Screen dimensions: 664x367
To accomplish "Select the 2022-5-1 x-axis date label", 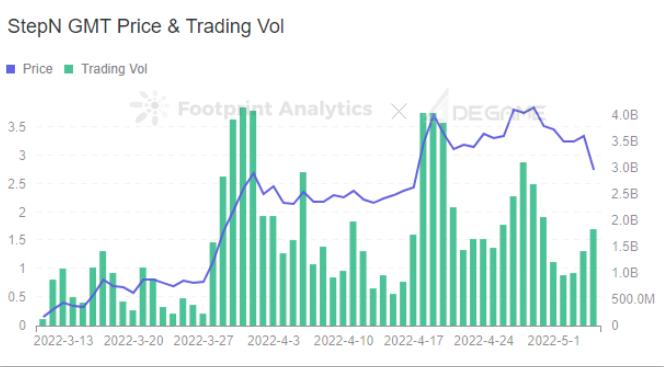I will click(553, 341).
